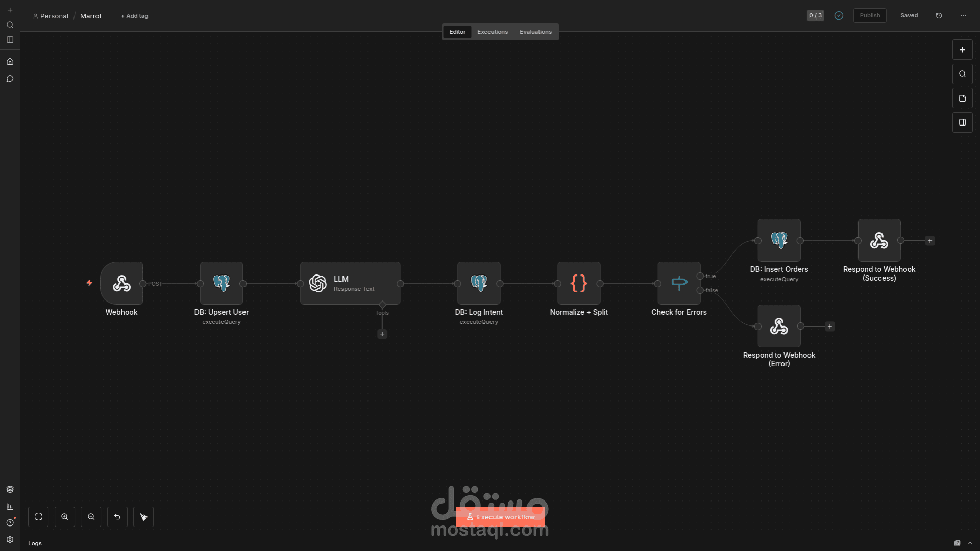Expand the Logs panel chevron

[x=970, y=543]
